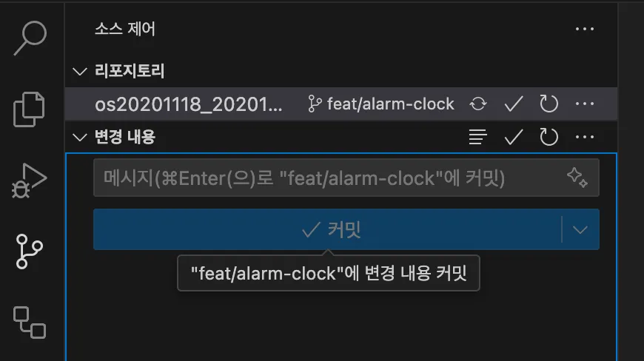Image resolution: width=644 pixels, height=361 pixels.
Task: Collapse the 리포지토리 section
Action: (x=80, y=71)
